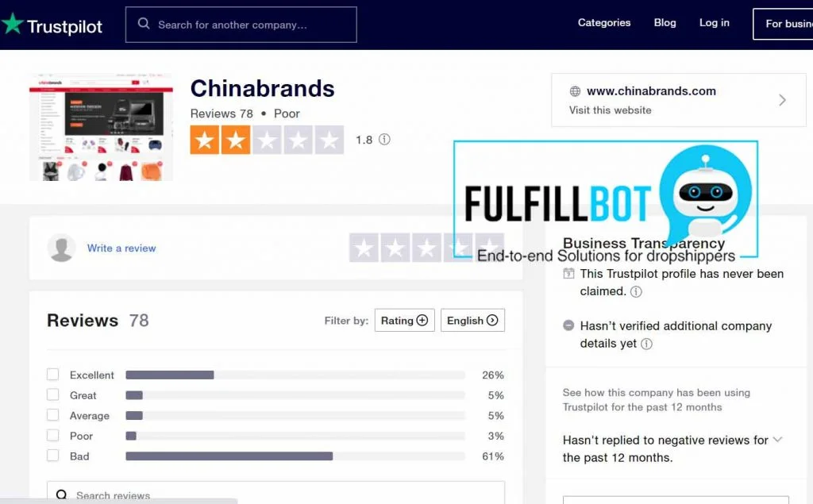813x504 pixels.
Task: Open the English language dropdown
Action: point(472,321)
